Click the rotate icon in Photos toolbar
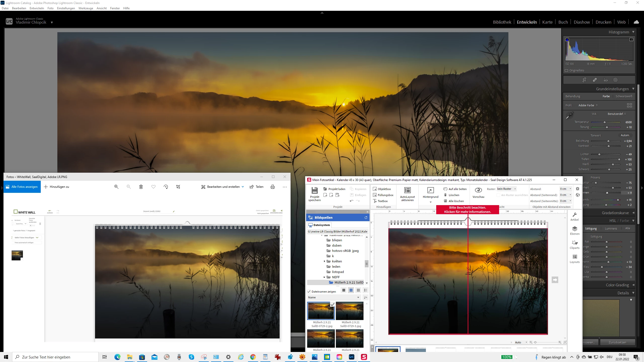The height and width of the screenshot is (362, 644). (x=166, y=187)
